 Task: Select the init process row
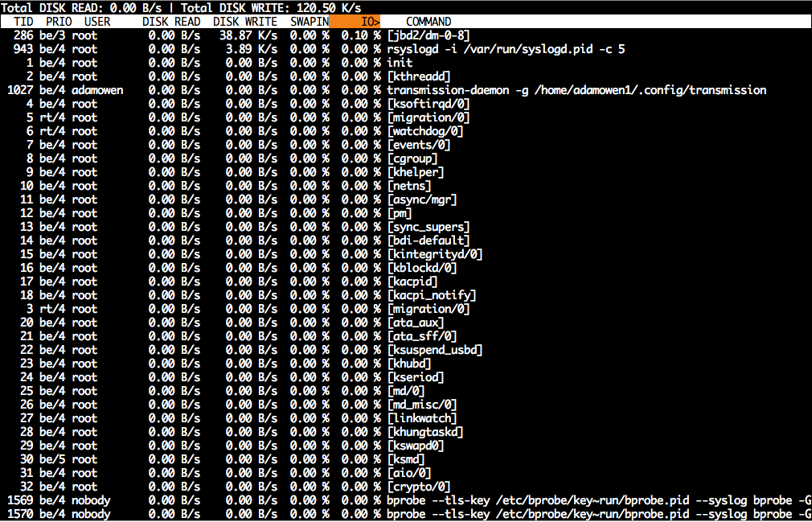click(x=406, y=63)
